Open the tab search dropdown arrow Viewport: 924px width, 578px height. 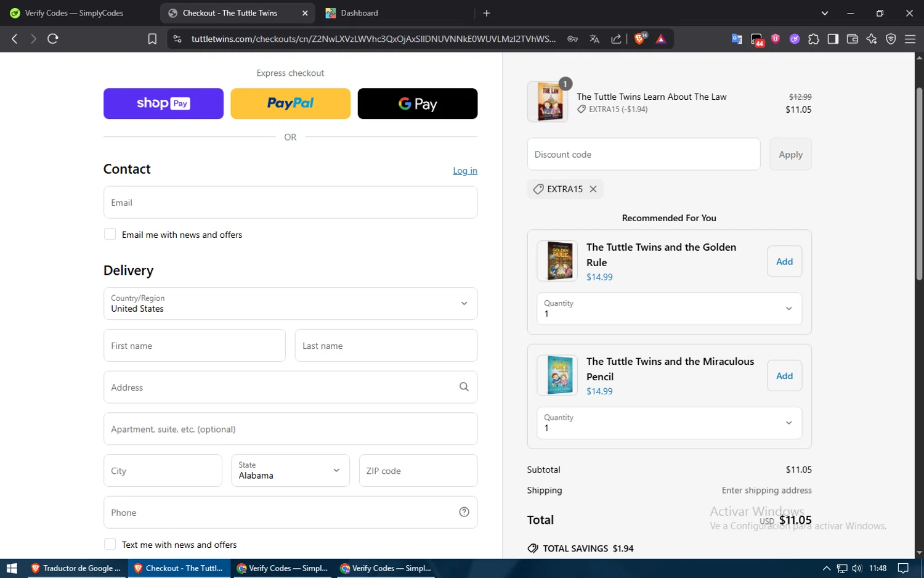click(x=825, y=13)
